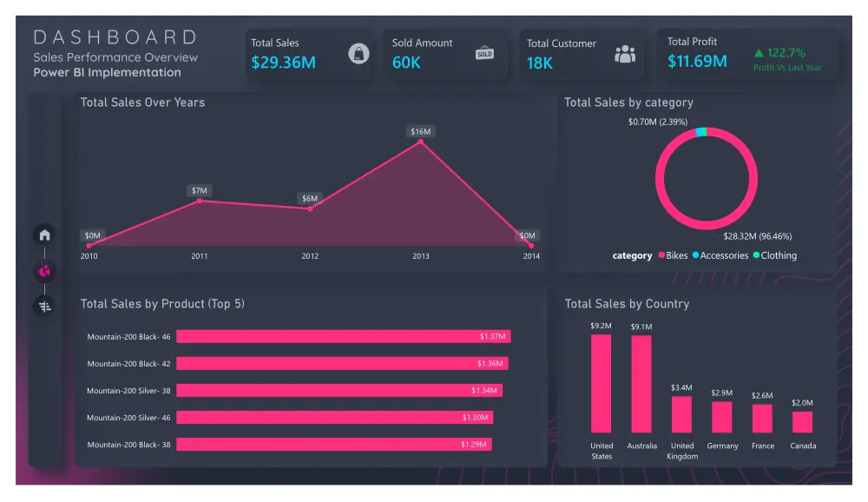Click the Mountain-200 Black- 46 bar

[x=343, y=336]
